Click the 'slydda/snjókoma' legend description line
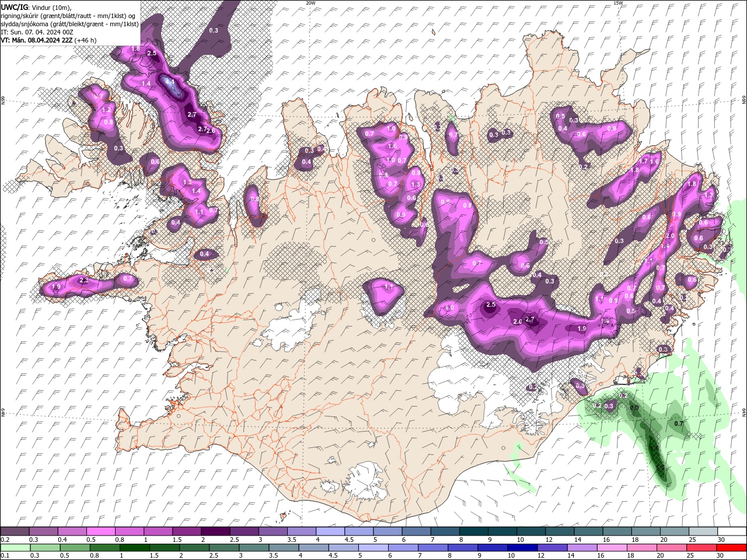 click(69, 24)
